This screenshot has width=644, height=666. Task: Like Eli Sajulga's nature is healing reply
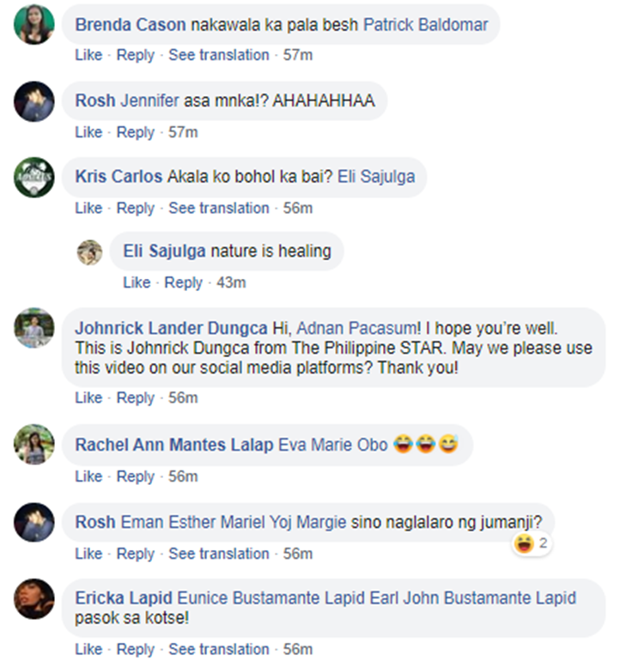click(137, 282)
